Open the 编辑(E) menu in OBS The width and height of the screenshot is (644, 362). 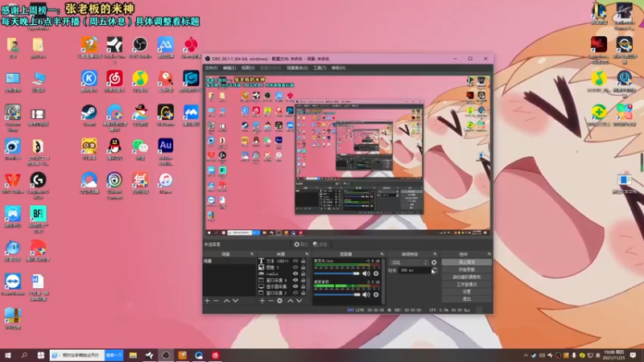tap(229, 68)
